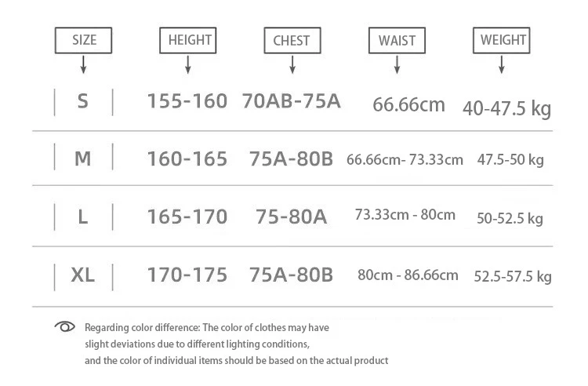Select the WAIST header box
The height and width of the screenshot is (386, 588).
click(x=397, y=40)
